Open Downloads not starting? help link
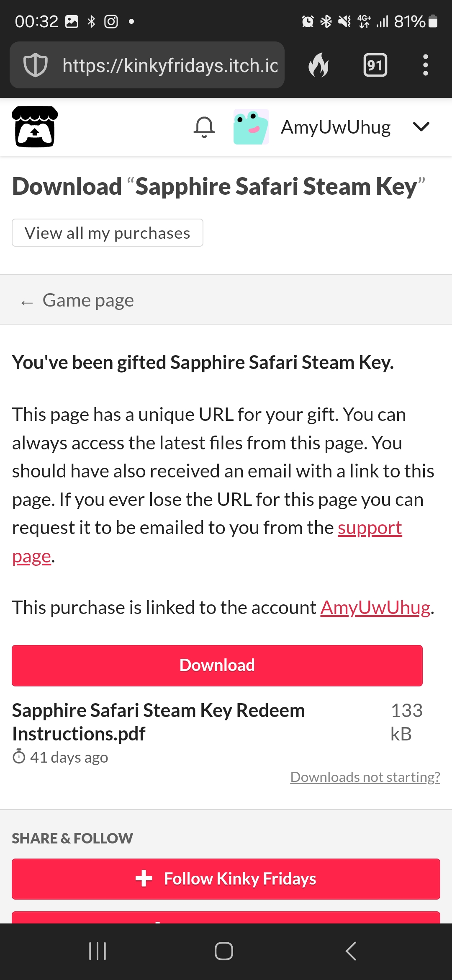Image resolution: width=452 pixels, height=980 pixels. [x=365, y=777]
